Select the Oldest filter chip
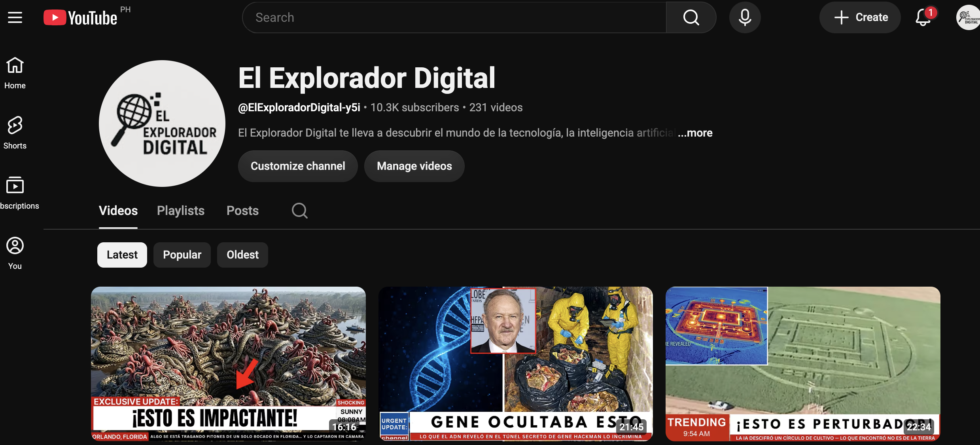 [x=242, y=255]
